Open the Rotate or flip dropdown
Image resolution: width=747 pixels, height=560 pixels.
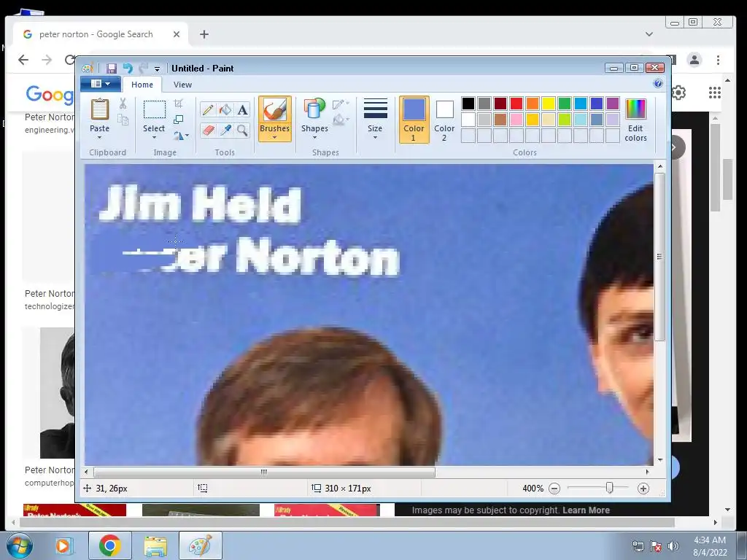pyautogui.click(x=181, y=136)
